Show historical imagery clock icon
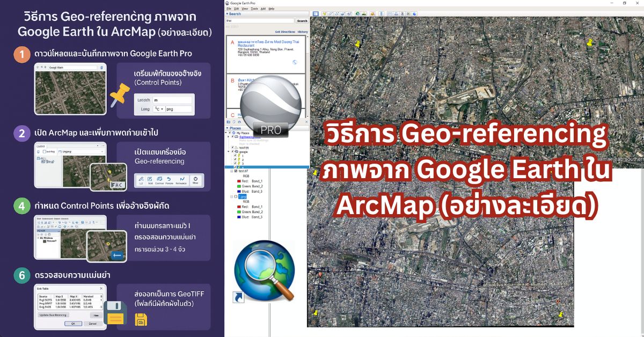This screenshot has height=337, width=644. tap(357, 13)
